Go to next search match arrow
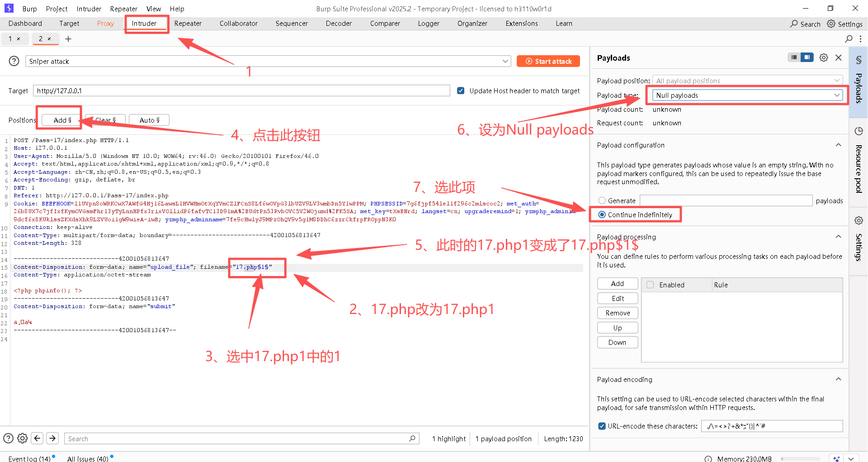 52,438
